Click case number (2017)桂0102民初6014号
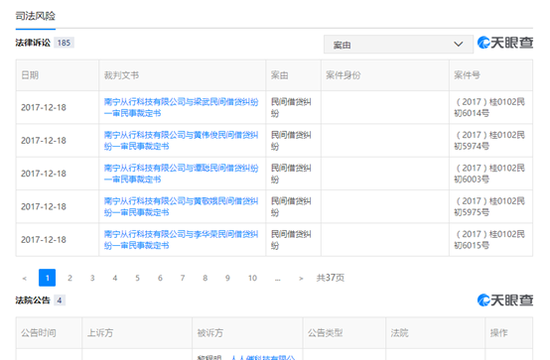Screen dimensions: 550x360 (x=490, y=107)
